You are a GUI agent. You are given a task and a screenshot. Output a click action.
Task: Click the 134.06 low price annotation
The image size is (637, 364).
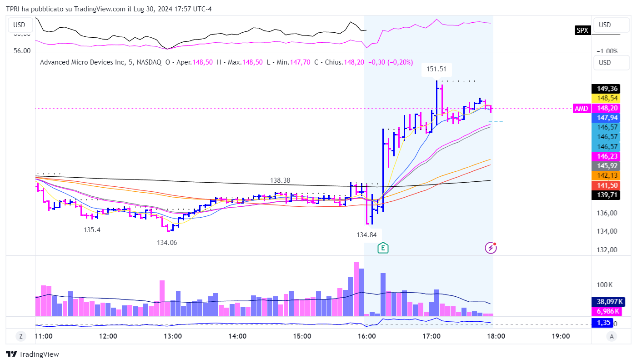[167, 243]
